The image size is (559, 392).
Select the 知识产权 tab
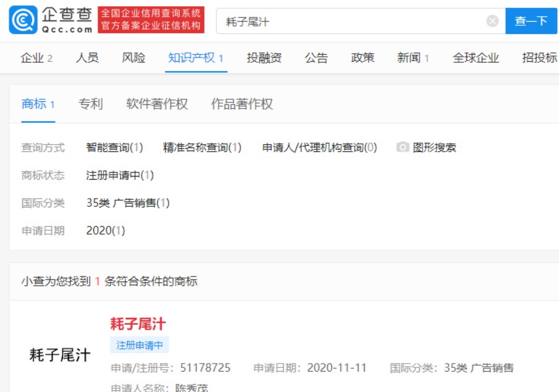(196, 58)
